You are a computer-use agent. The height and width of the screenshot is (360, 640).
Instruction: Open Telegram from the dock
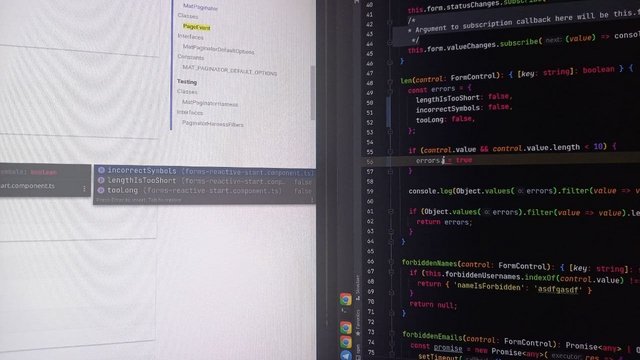pos(346,356)
